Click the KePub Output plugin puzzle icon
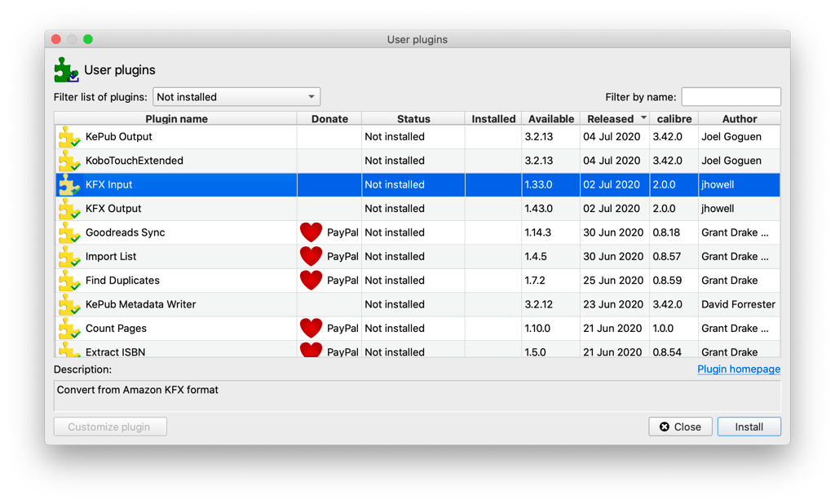835x504 pixels. click(x=68, y=137)
